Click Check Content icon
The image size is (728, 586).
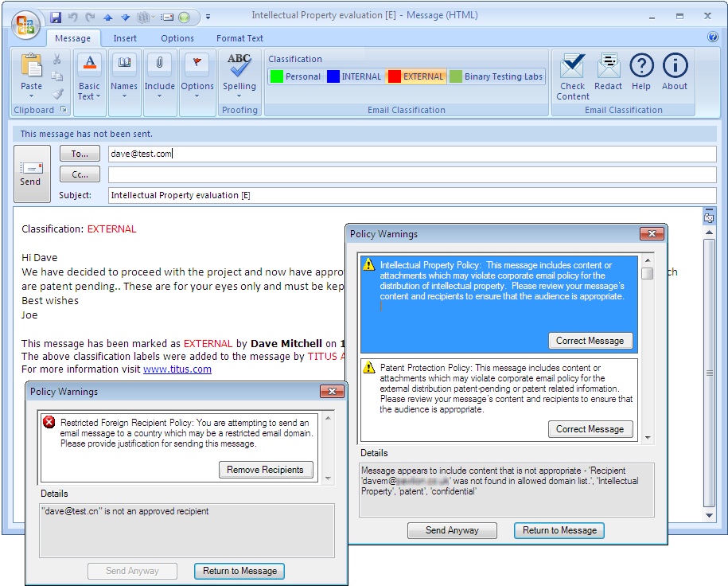tap(572, 65)
